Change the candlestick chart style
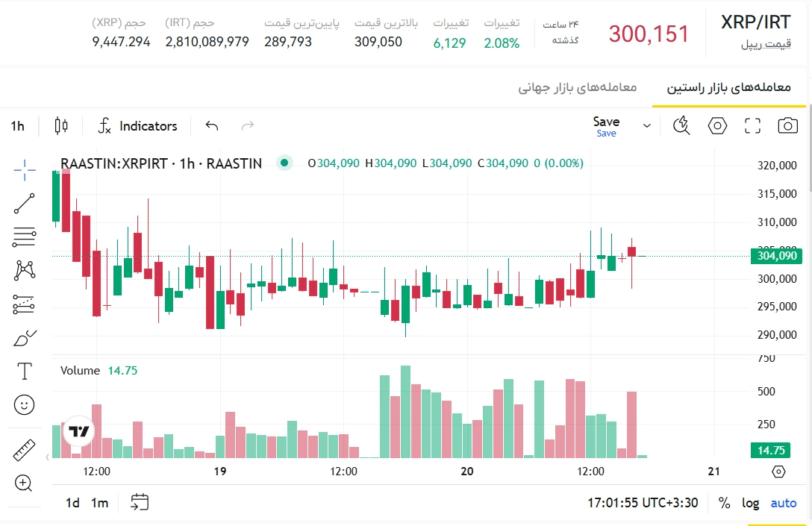Image resolution: width=812 pixels, height=526 pixels. click(61, 126)
